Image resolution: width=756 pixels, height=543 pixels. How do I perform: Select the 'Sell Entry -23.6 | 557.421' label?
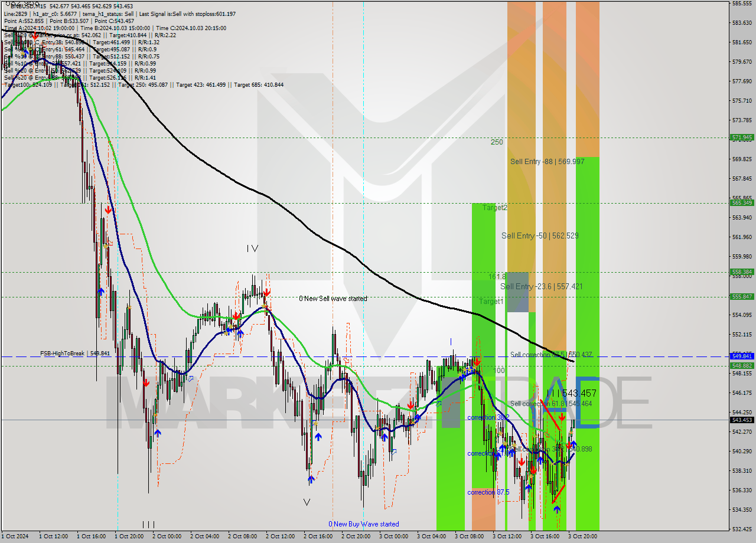[x=542, y=286]
